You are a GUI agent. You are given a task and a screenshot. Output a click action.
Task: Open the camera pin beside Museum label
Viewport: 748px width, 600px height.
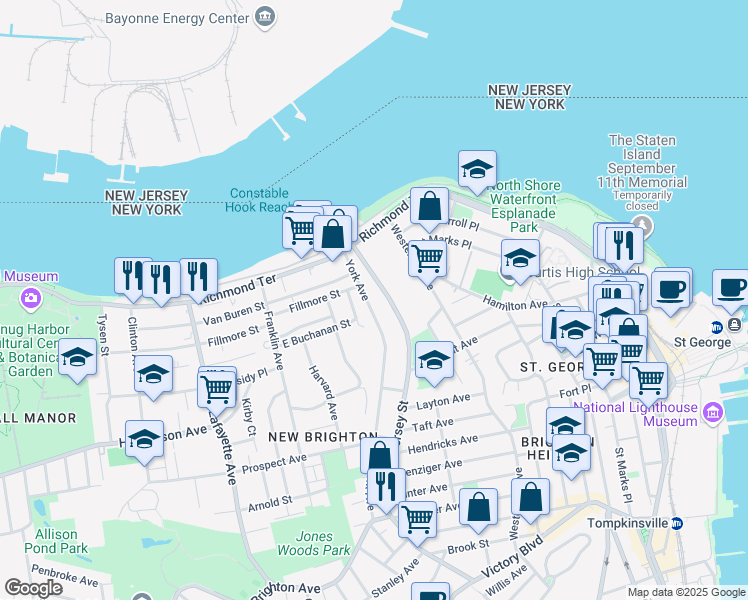(x=31, y=299)
